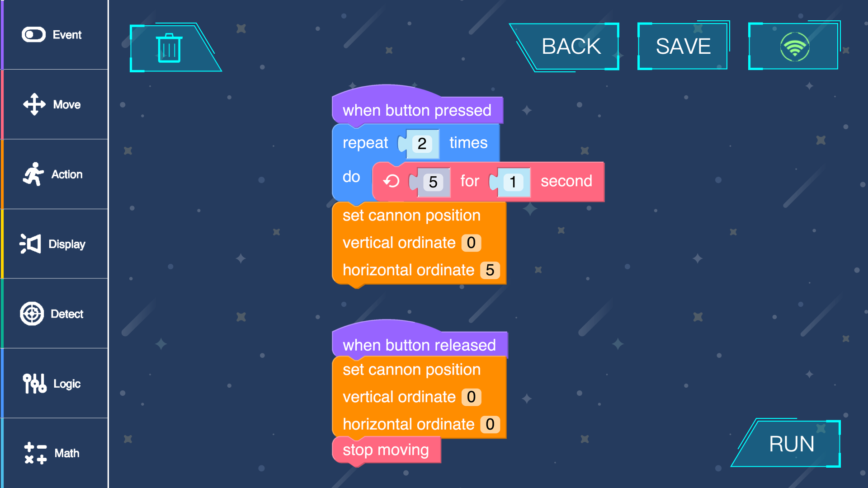
Task: Click the Detect category icon
Action: click(33, 313)
